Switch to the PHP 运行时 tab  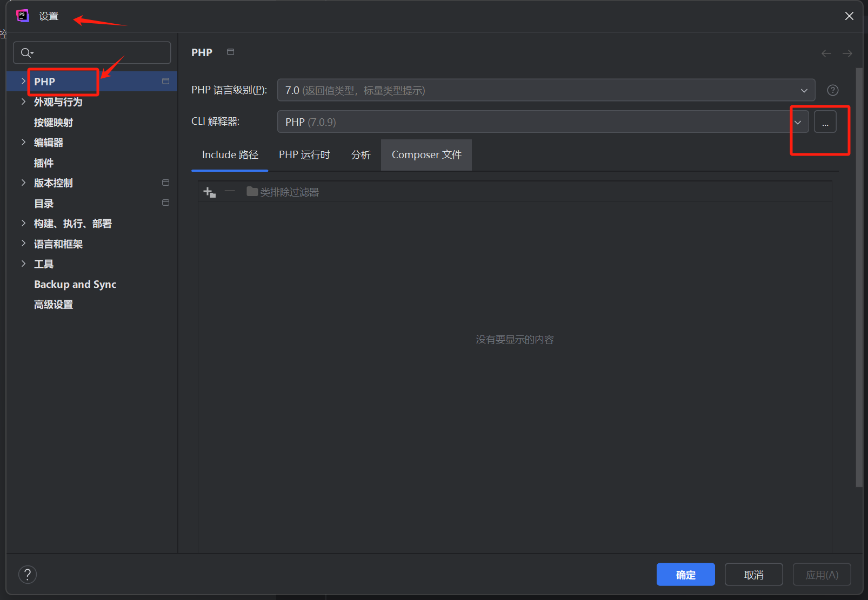[304, 155]
